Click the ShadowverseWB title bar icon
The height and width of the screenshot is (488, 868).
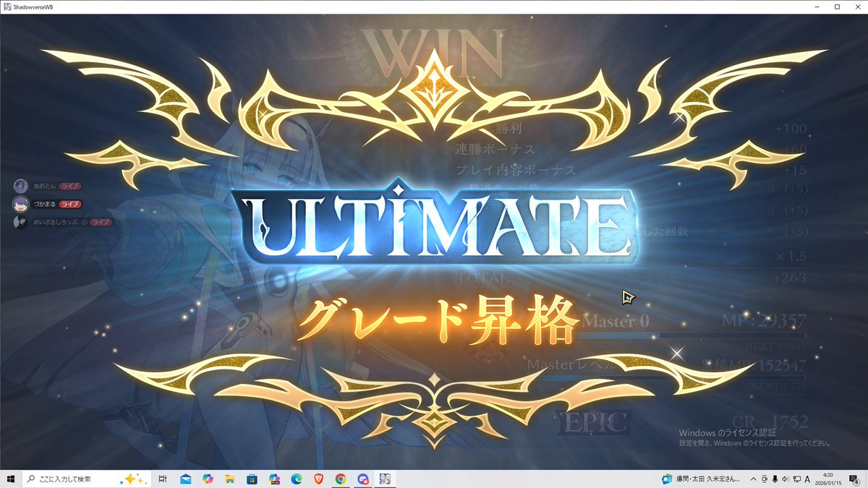[x=7, y=7]
